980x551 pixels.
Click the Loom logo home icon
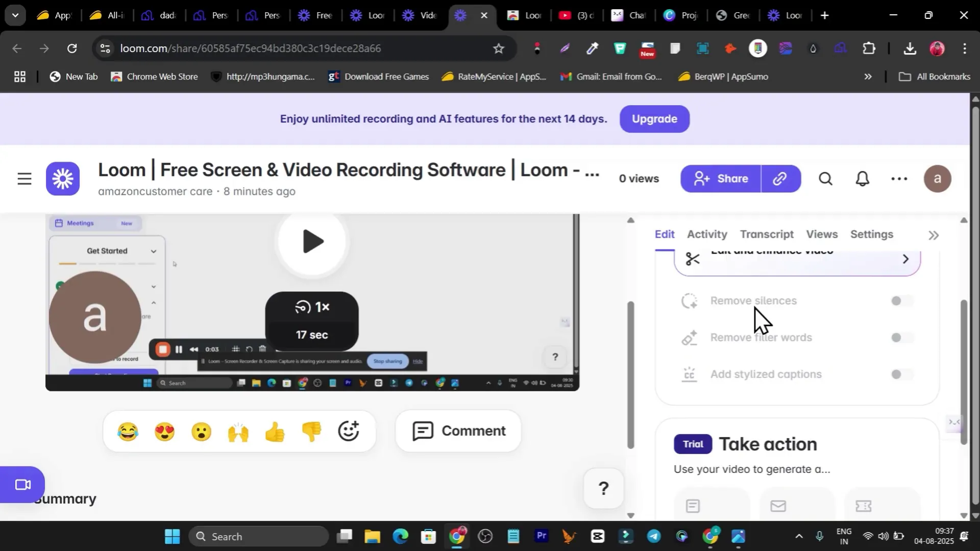63,179
